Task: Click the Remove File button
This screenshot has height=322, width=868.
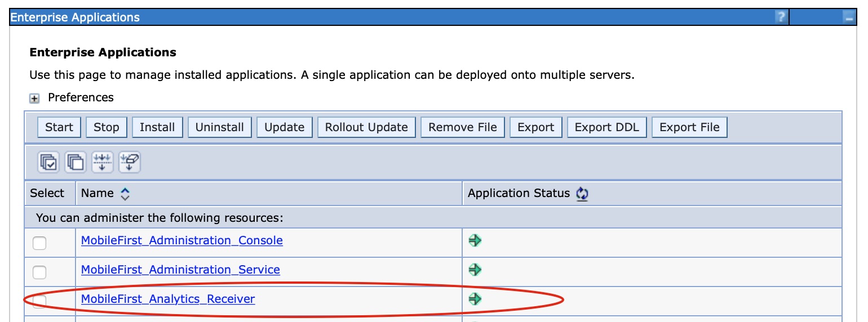Action: click(463, 127)
